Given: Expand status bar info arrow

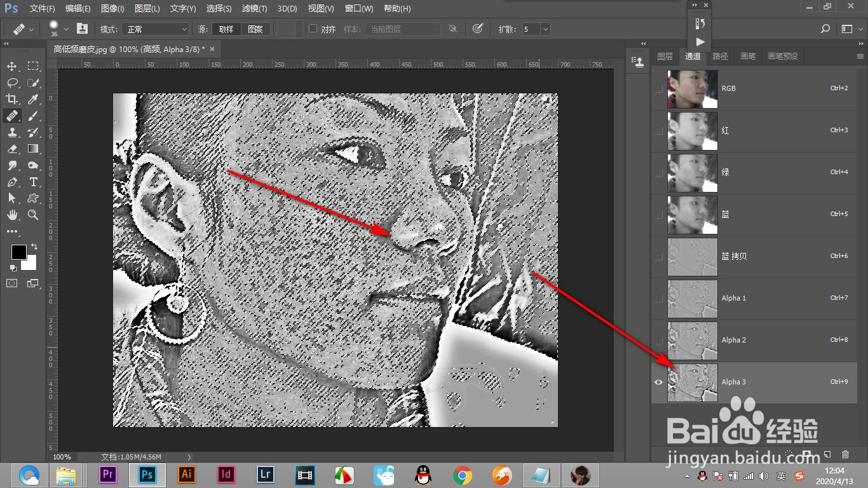Looking at the screenshot, I should point(189,457).
